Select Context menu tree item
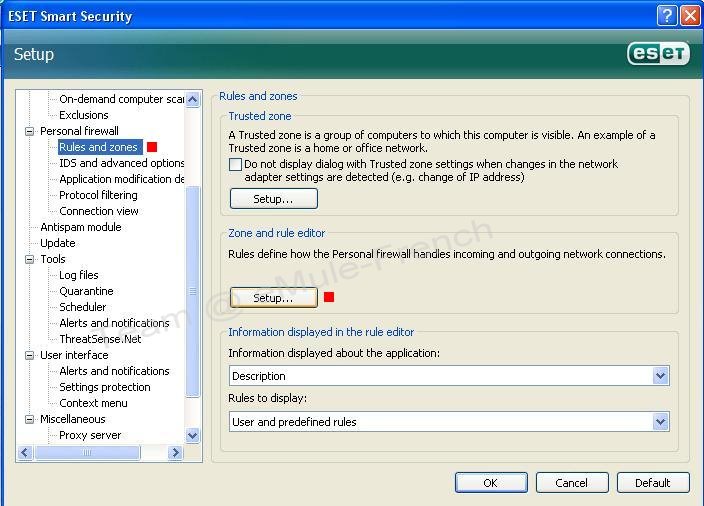The image size is (704, 506). [x=93, y=403]
